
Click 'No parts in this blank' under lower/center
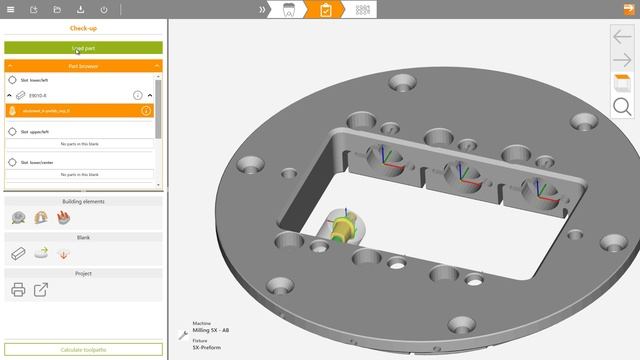pyautogui.click(x=80, y=174)
